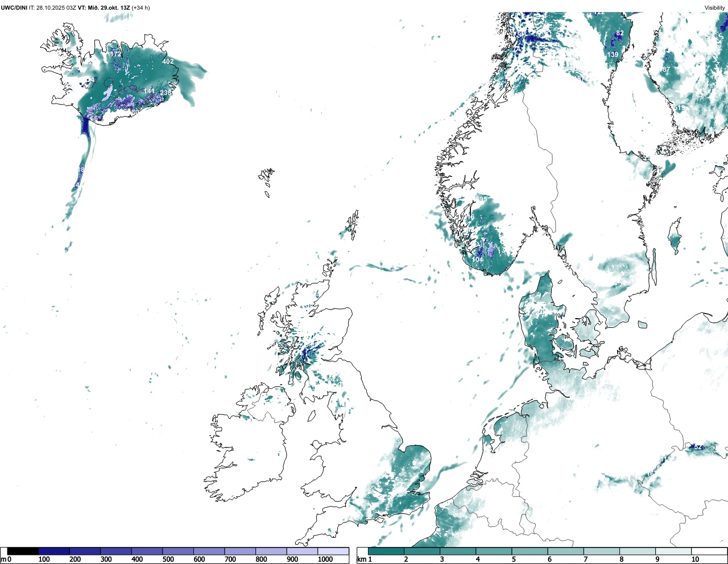Click the 400–500 m purple-blue segment
728x564 pixels.
[x=147, y=551]
